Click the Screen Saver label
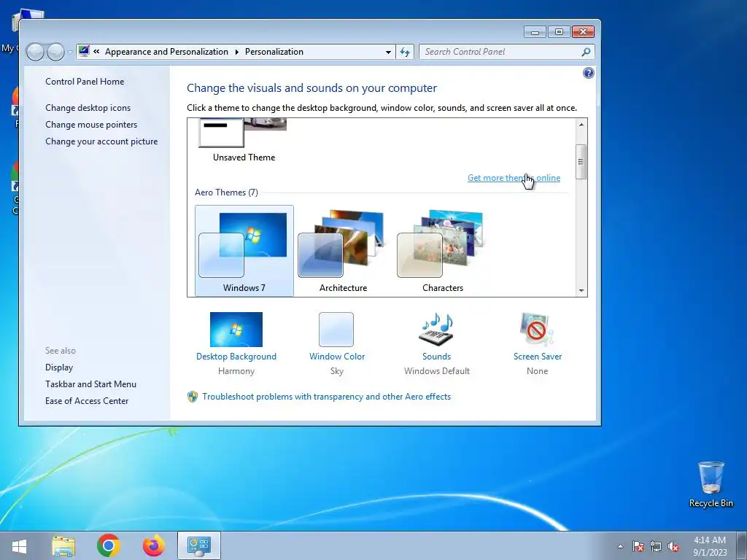The width and height of the screenshot is (747, 560). (x=538, y=356)
